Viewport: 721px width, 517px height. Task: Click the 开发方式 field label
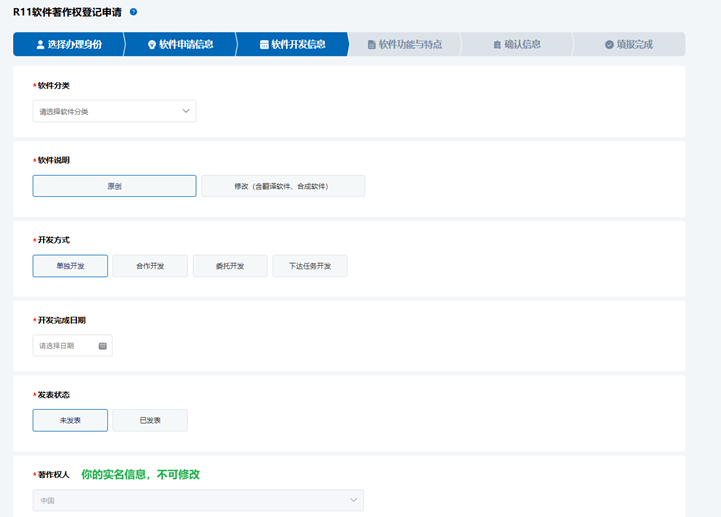click(53, 240)
